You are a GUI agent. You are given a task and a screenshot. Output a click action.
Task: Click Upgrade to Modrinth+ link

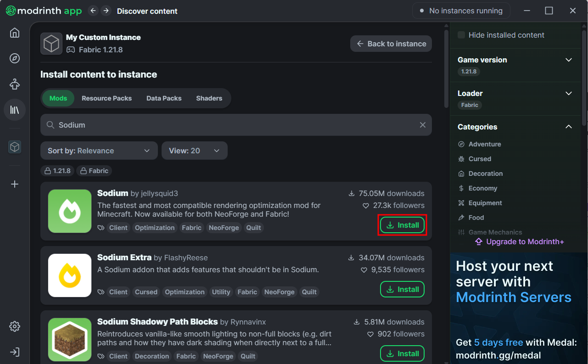click(519, 241)
